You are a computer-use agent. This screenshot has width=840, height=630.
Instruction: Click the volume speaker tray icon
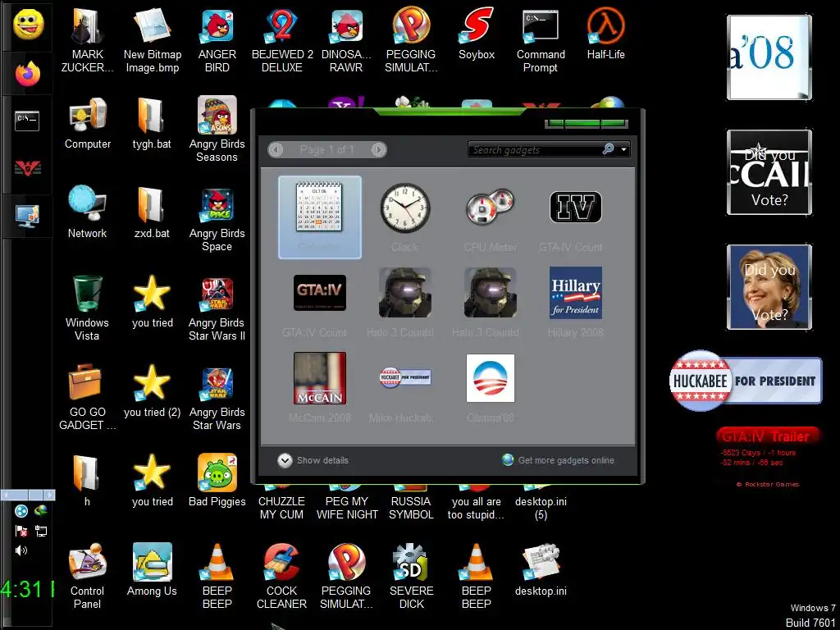click(x=21, y=550)
